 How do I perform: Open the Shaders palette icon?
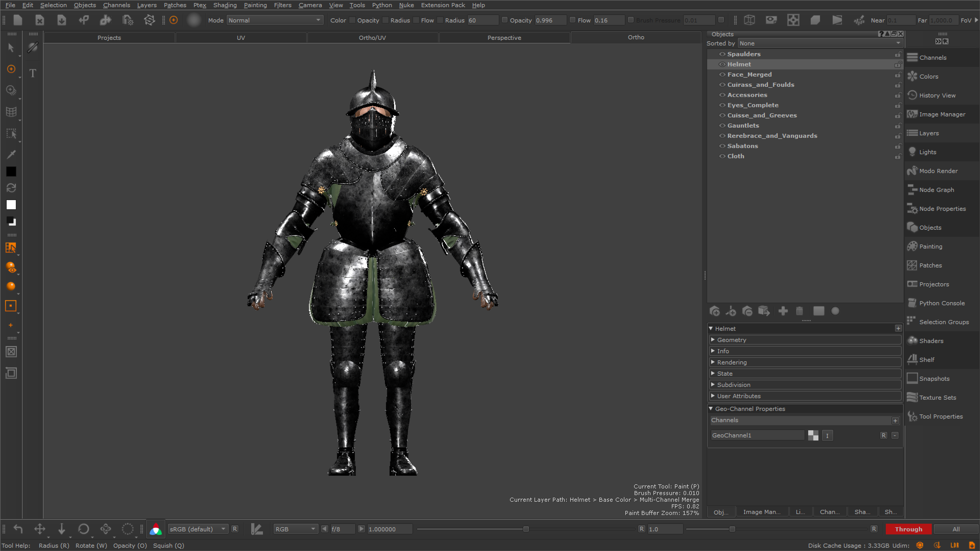point(912,341)
